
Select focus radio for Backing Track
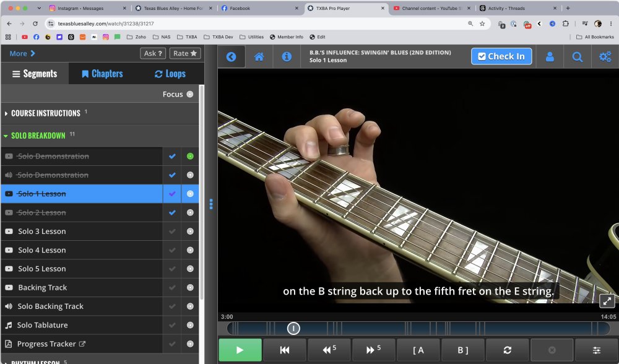click(190, 288)
